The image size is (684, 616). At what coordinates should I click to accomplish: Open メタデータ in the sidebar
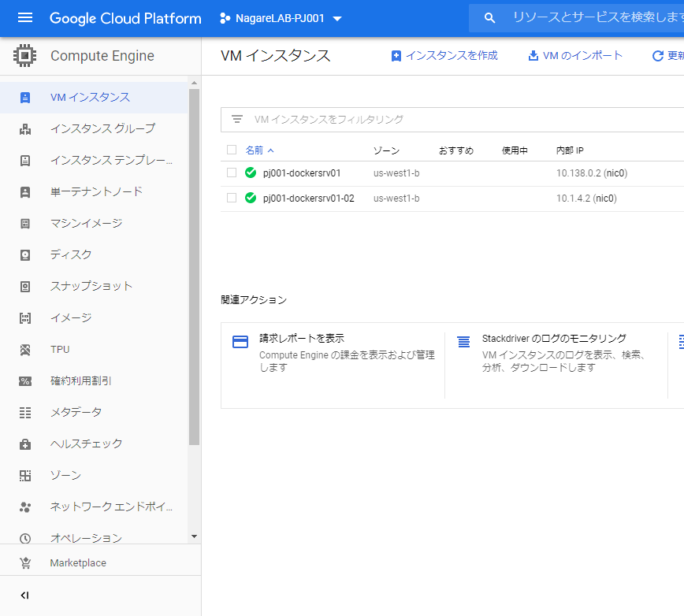[94, 413]
